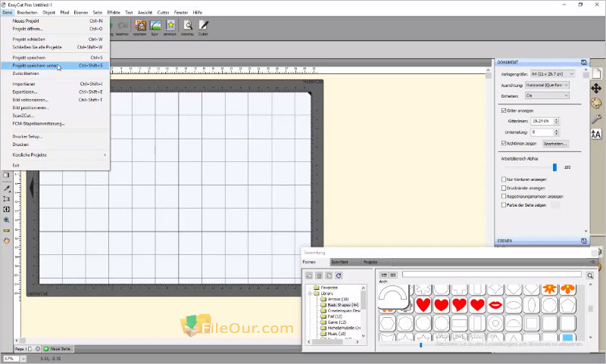Click the Importieren toolbar icon

point(140,26)
